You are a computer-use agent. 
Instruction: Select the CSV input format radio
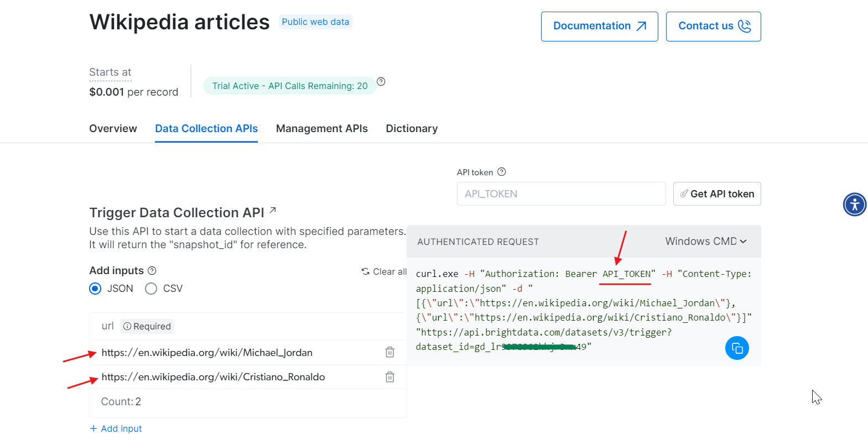point(151,289)
